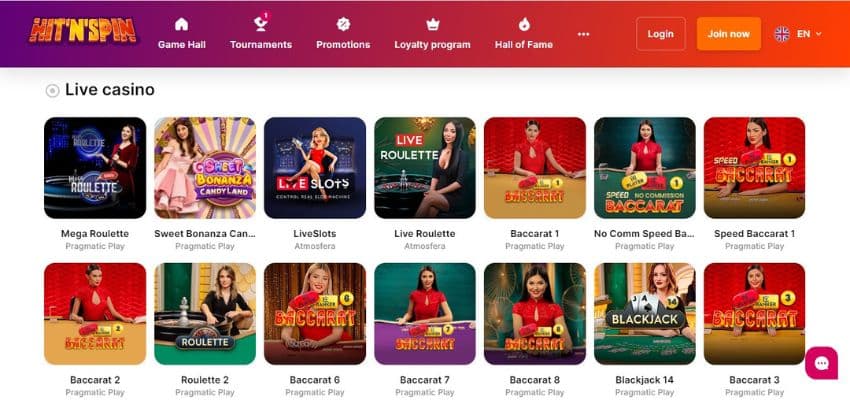The height and width of the screenshot is (405, 850).
Task: Open Game Hall via house icon
Action: point(182,24)
